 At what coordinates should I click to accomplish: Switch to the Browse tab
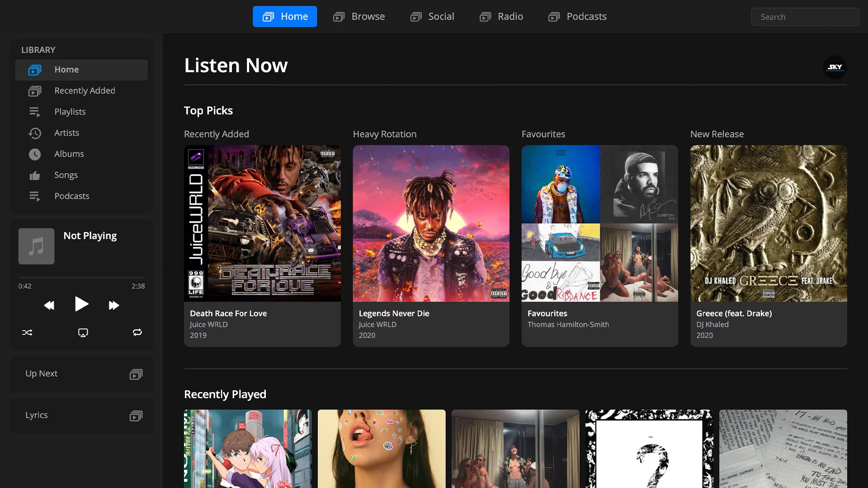pos(359,17)
